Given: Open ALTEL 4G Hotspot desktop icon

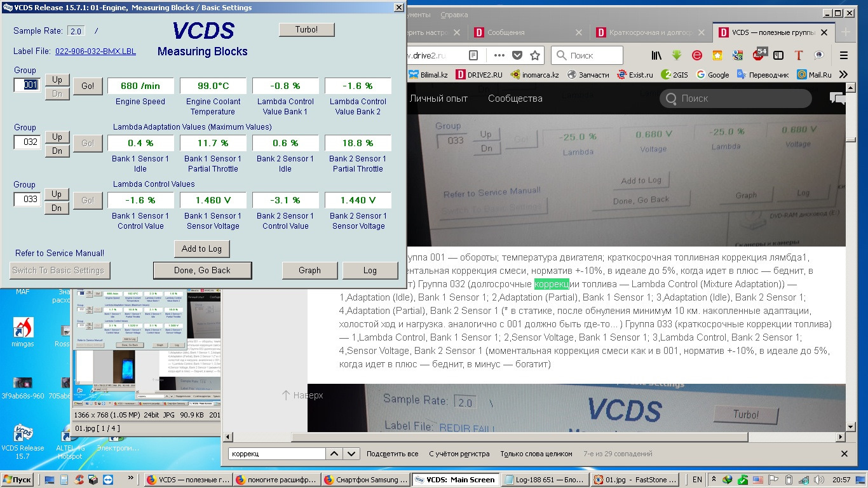Looking at the screenshot, I should click(x=69, y=443).
